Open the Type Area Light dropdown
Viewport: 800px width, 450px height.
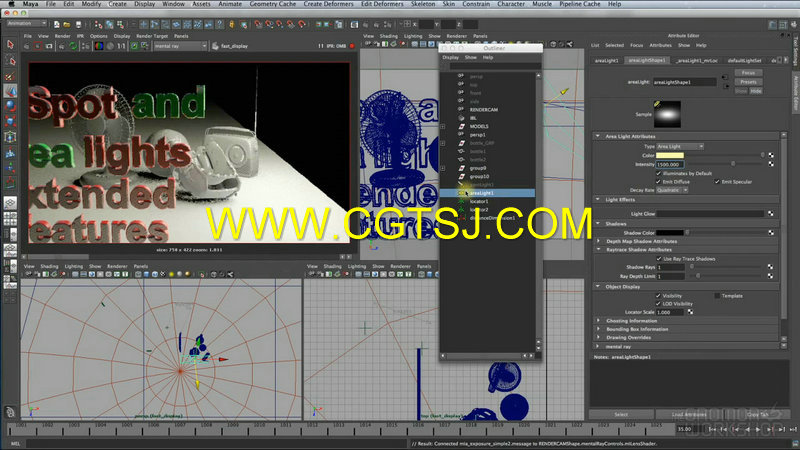[x=680, y=146]
